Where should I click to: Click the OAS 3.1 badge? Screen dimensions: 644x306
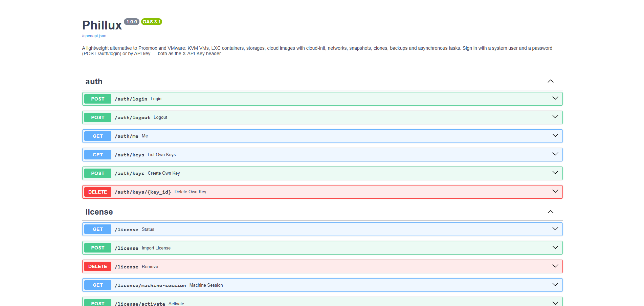152,22
